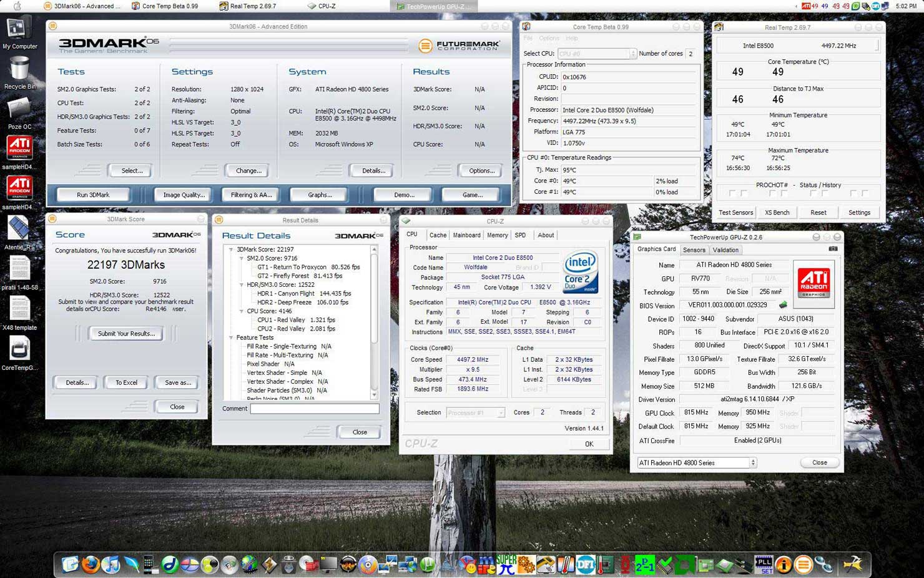The image size is (924, 578).
Task: Tick the rightmost PROCHOT# checkbox in Real Temp
Action: pos(865,194)
